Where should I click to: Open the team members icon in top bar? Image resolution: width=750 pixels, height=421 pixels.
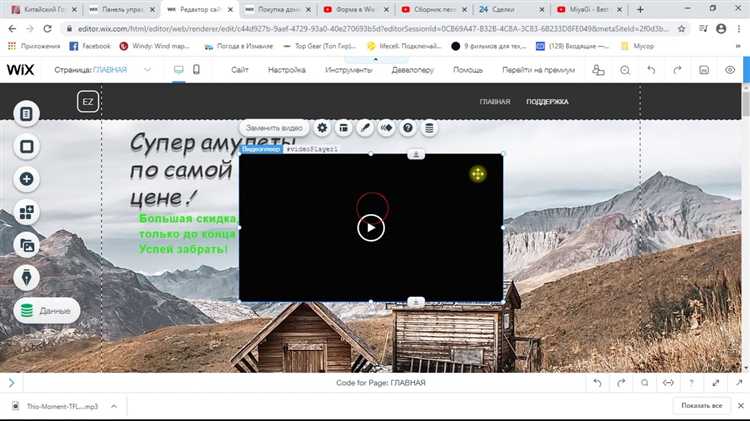click(598, 70)
